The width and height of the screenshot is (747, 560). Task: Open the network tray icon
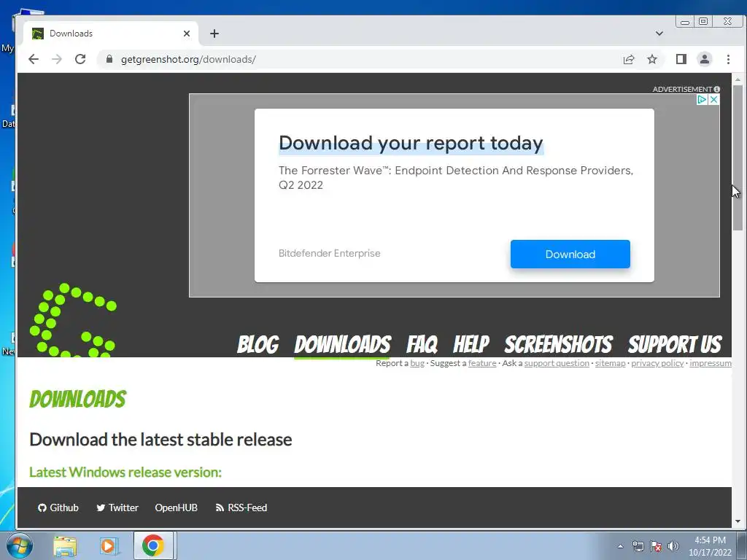tap(638, 546)
